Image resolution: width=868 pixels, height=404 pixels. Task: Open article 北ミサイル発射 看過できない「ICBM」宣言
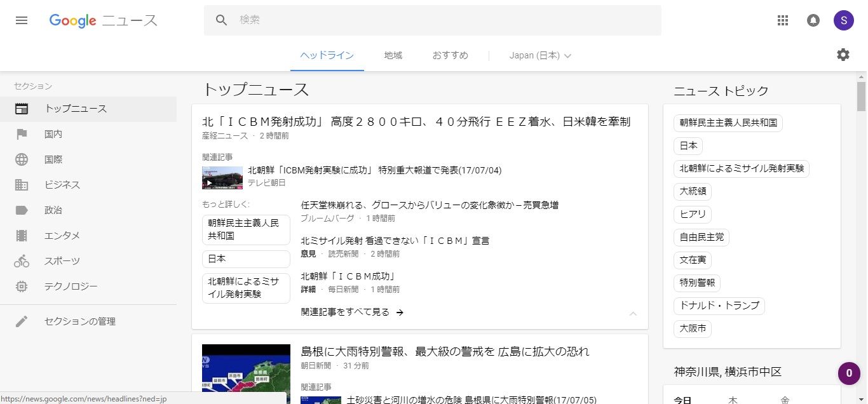pyautogui.click(x=395, y=241)
